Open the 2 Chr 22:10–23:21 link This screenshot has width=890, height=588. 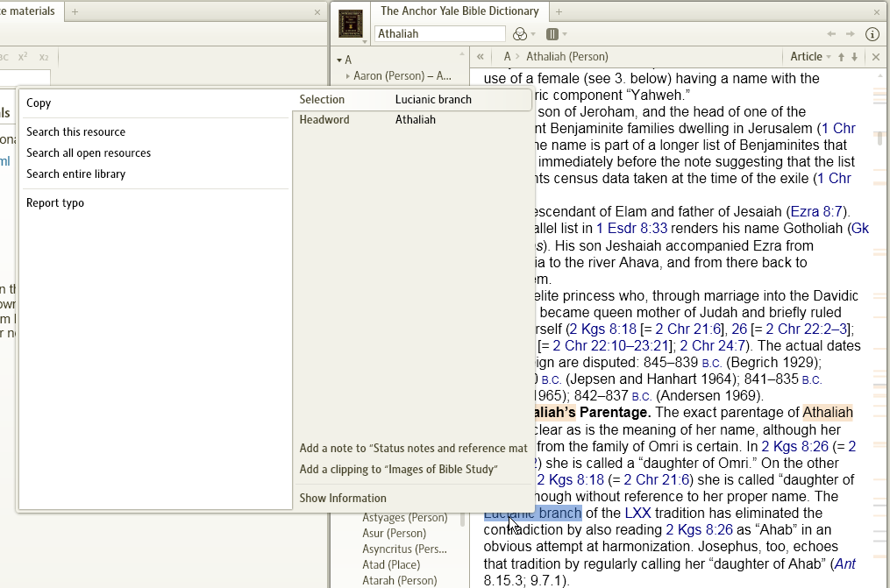coord(611,346)
